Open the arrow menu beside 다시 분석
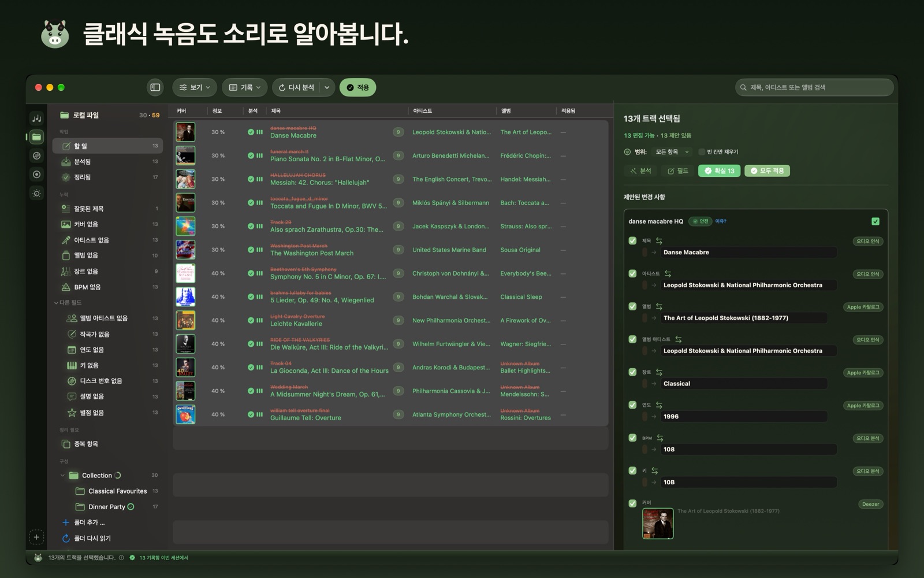Image resolution: width=924 pixels, height=578 pixels. 327,87
